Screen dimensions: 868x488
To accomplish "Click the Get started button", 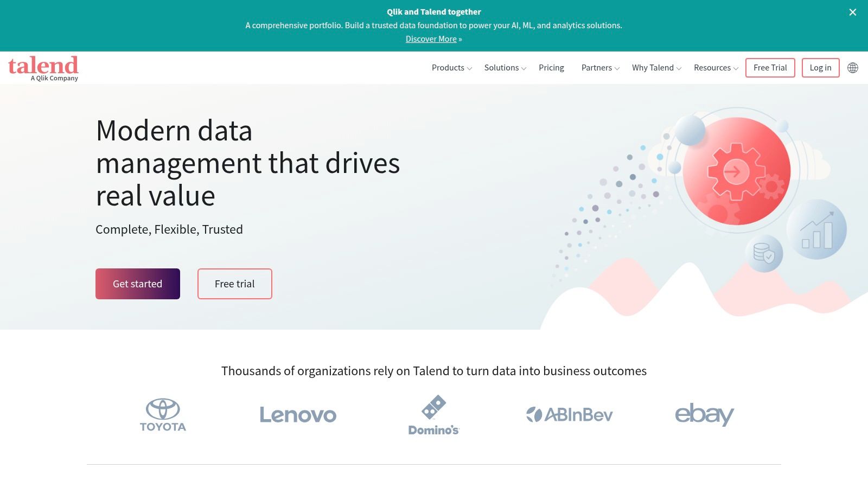I will (x=137, y=284).
